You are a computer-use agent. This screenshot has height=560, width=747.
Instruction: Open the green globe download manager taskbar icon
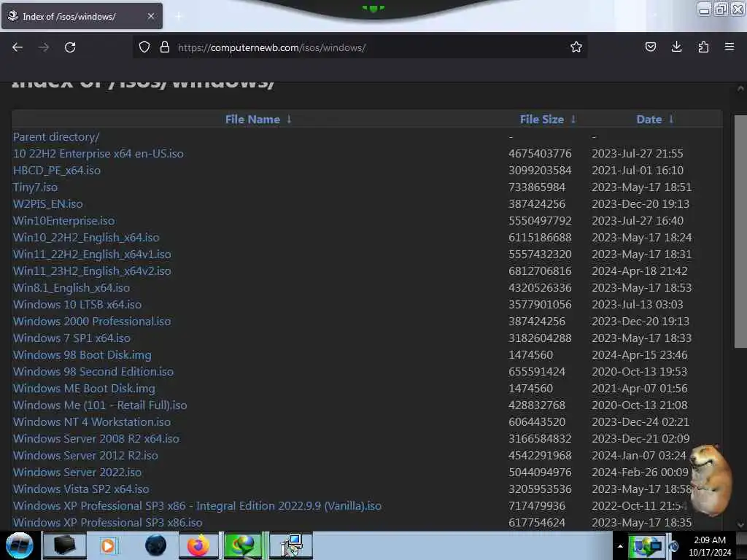[x=243, y=545]
